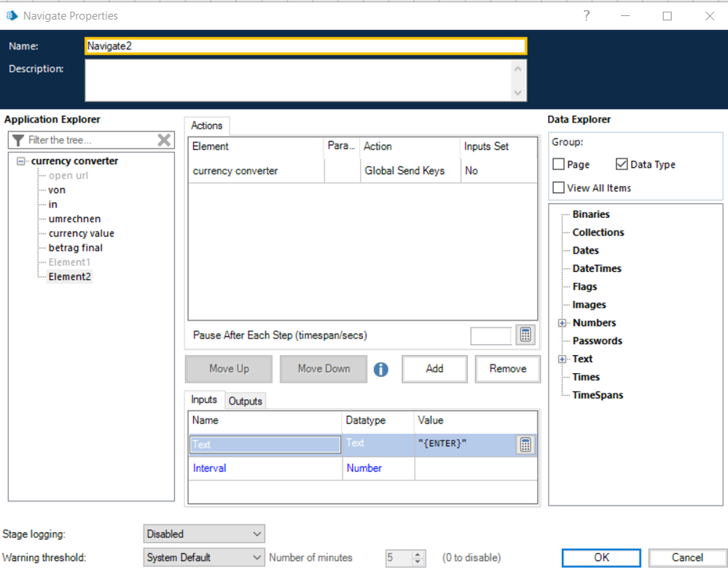Open the Warning threshold dropdown
Viewport: 728px width, 570px height.
pos(204,558)
